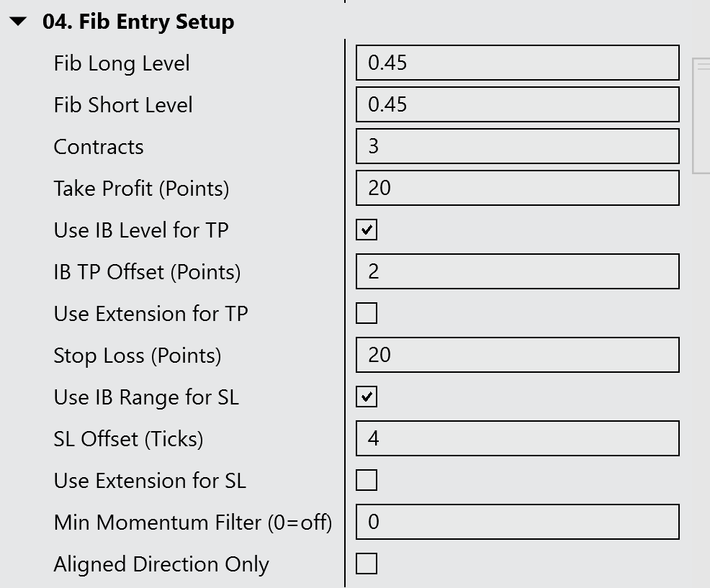
Task: Click the Stop Loss (Points) label
Action: click(138, 356)
